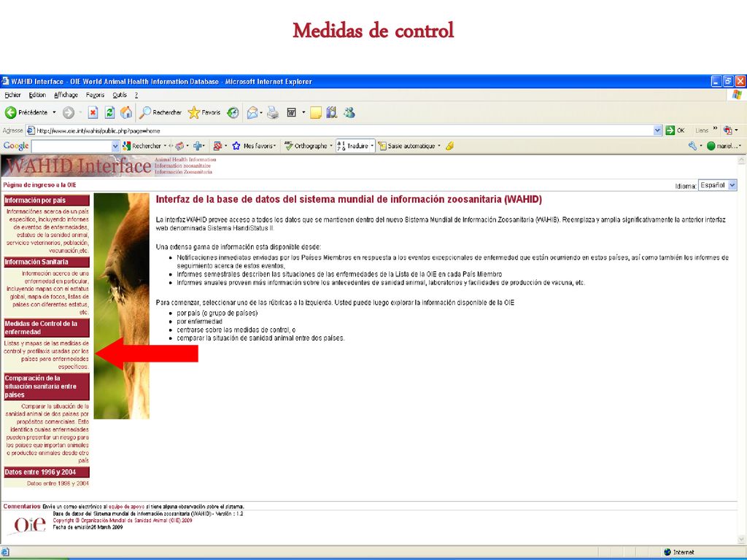Open Google account green status menu

[x=724, y=146]
